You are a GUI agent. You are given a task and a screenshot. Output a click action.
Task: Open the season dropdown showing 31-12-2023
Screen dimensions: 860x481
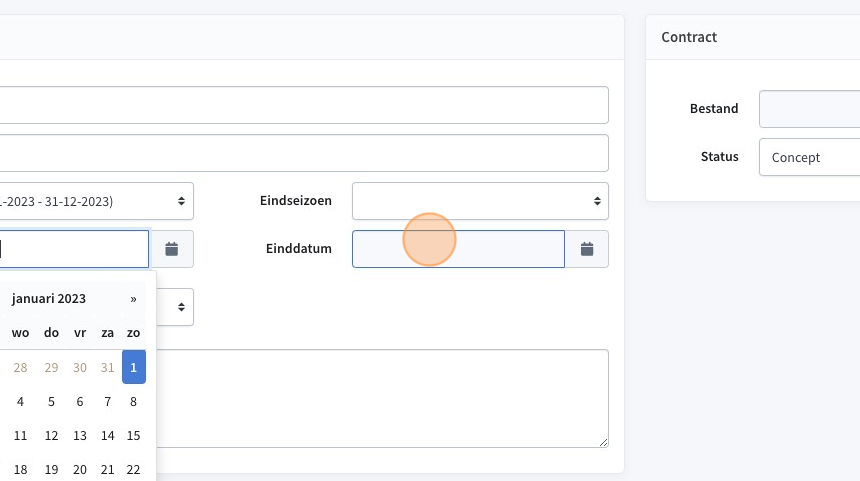coord(97,201)
